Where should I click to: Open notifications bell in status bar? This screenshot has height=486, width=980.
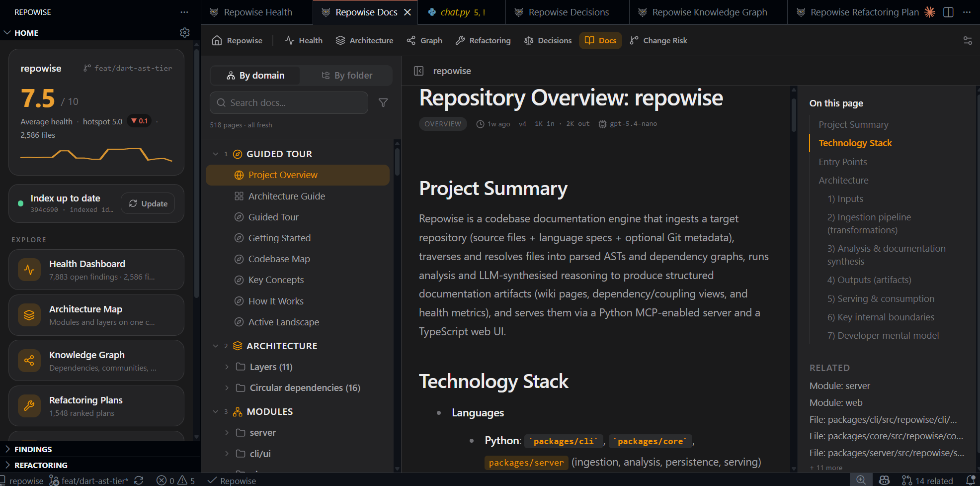pos(970,480)
